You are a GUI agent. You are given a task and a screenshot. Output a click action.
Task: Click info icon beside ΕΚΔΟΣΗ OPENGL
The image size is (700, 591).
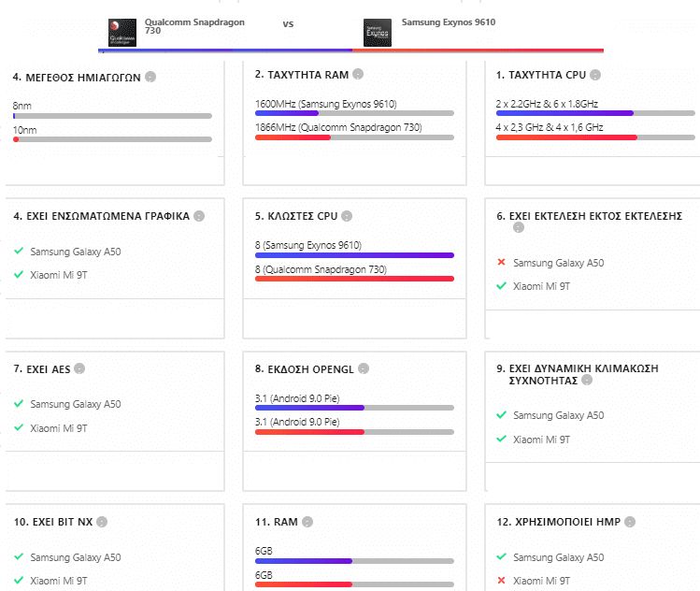tap(364, 368)
